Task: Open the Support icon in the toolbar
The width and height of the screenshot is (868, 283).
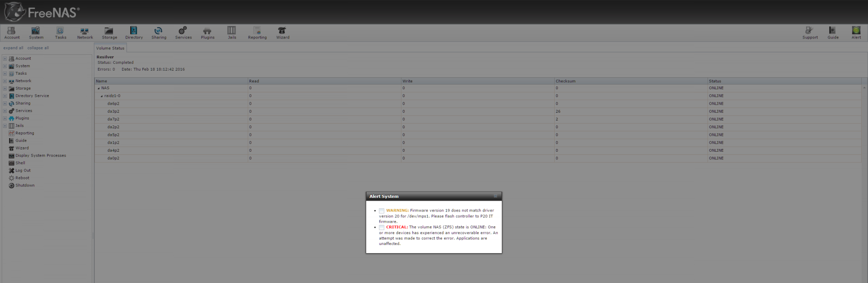Action: [810, 33]
